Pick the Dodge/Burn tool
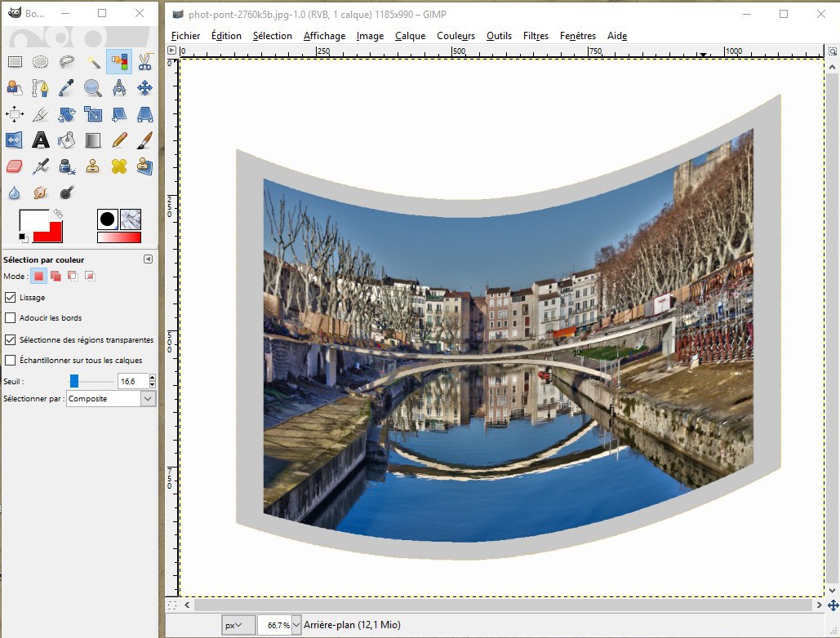The width and height of the screenshot is (840, 638). pyautogui.click(x=66, y=193)
